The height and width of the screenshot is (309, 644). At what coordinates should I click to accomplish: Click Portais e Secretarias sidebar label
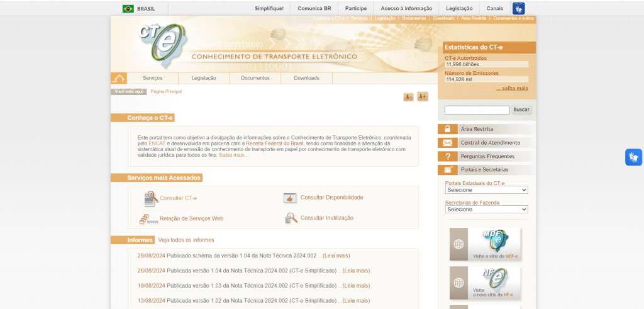(485, 170)
